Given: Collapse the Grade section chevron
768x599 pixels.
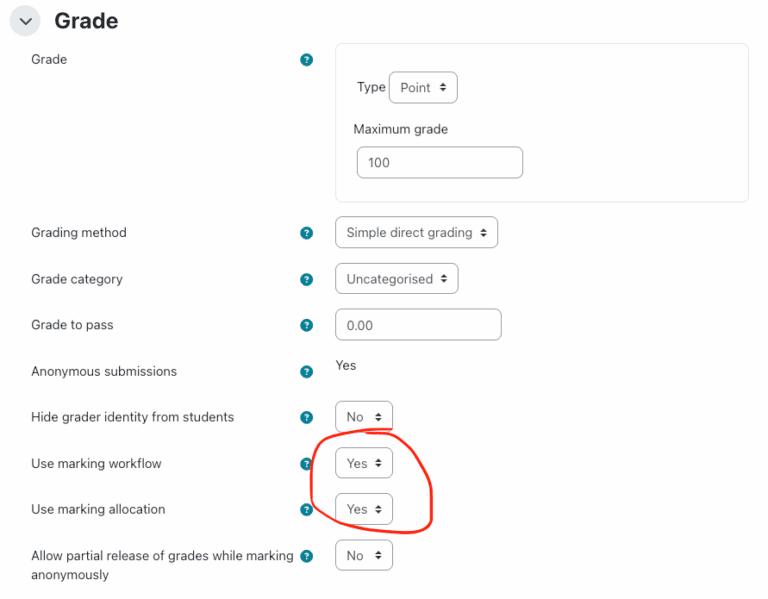Looking at the screenshot, I should [26, 21].
